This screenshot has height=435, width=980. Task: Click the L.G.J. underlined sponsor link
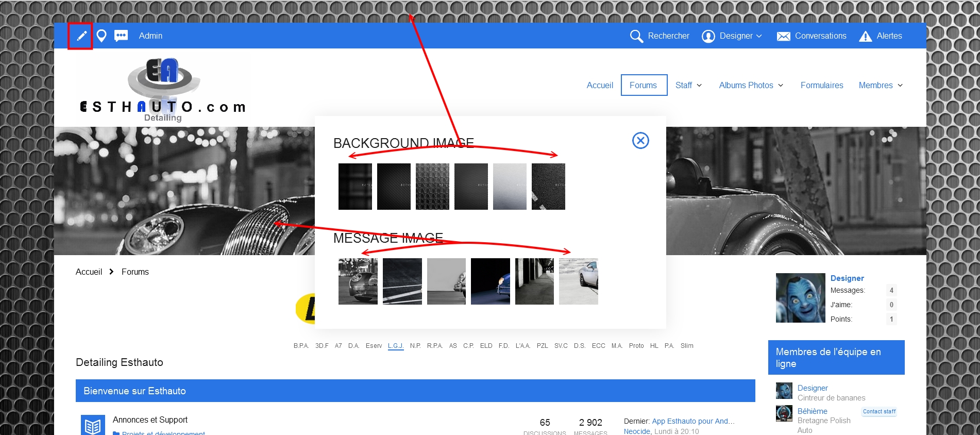click(x=396, y=346)
